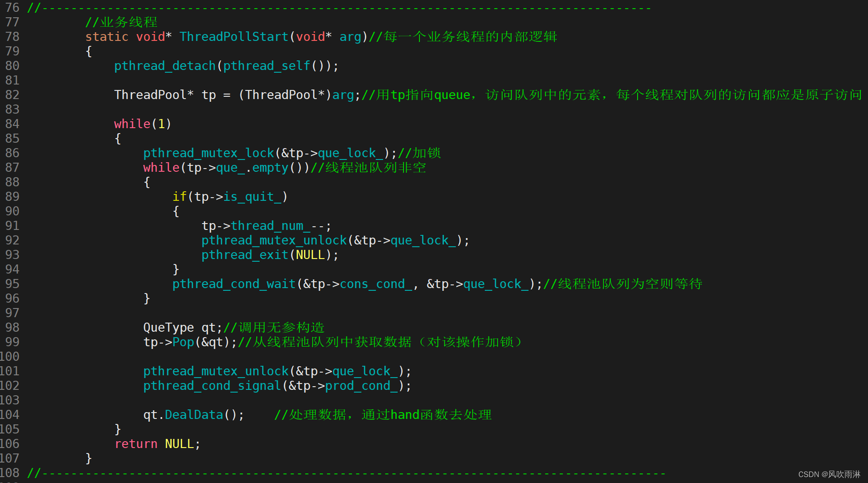Viewport: 868px width, 483px height.
Task: Click the //加锁 comment on line 86
Action: 419,153
